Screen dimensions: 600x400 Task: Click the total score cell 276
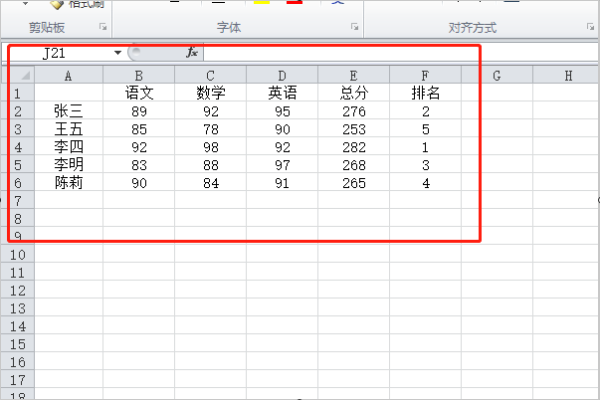pos(354,111)
